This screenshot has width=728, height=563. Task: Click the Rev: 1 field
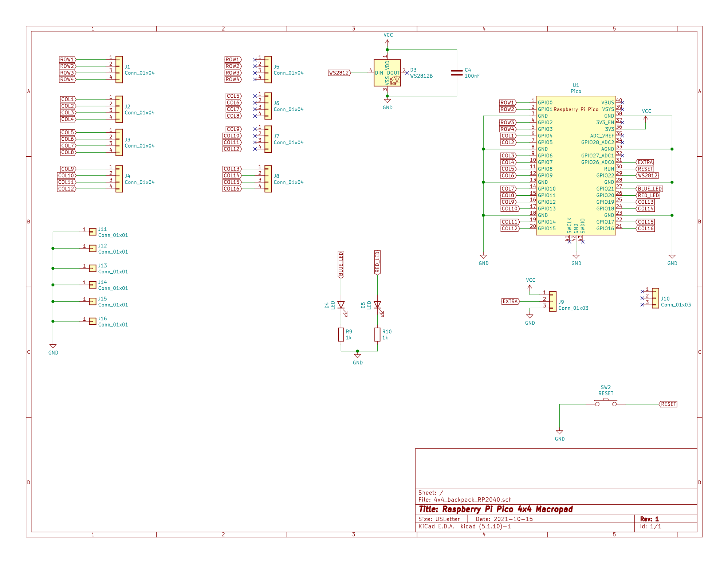coord(649,519)
